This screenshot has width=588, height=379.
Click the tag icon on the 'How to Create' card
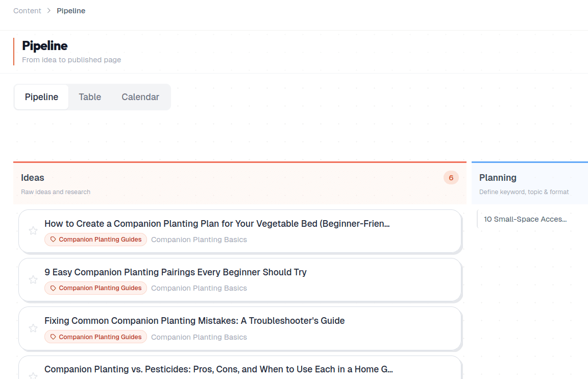click(53, 240)
